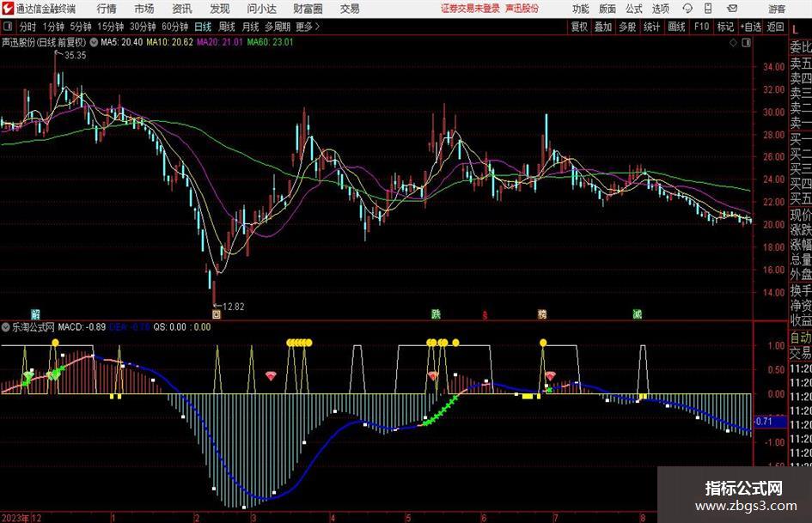Click the 解 event marker on the chart
The width and height of the screenshot is (812, 523).
tap(35, 314)
